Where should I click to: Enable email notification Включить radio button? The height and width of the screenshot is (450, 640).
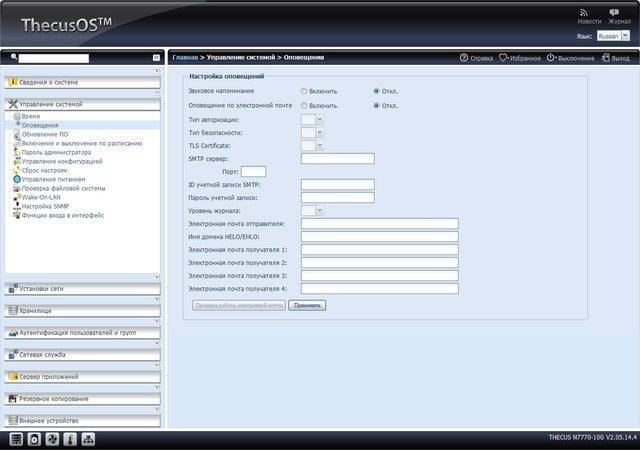(x=304, y=105)
